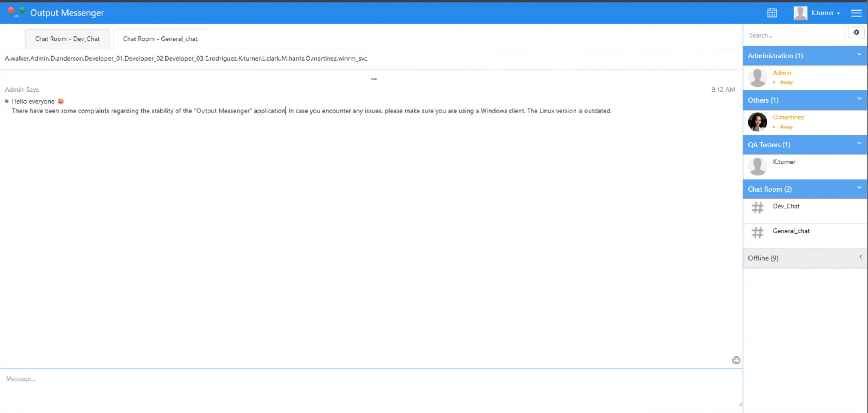The width and height of the screenshot is (868, 413).
Task: Open the emoji picker smiley icon
Action: tap(736, 360)
